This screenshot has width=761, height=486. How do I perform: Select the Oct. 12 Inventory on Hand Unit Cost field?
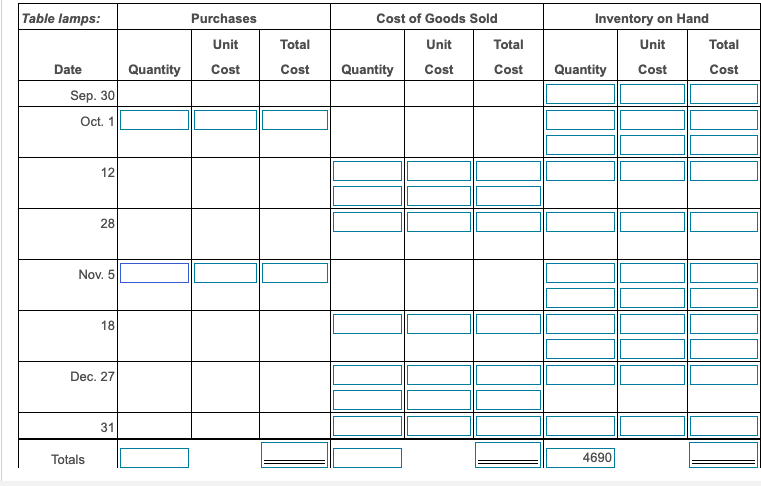coord(652,171)
